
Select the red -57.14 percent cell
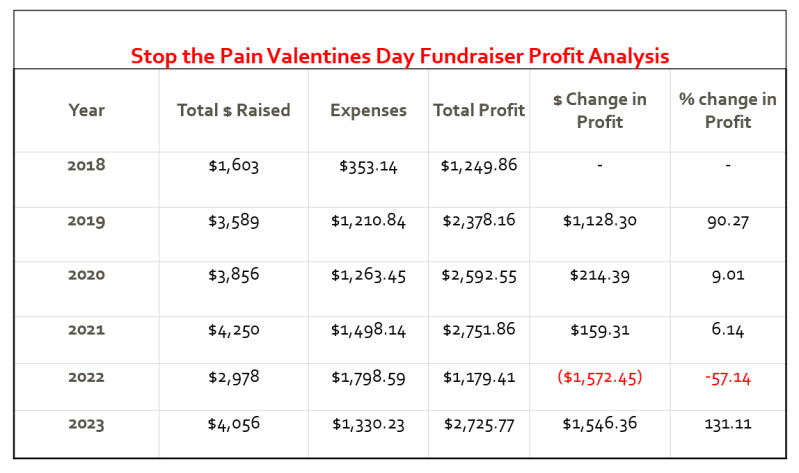[728, 377]
